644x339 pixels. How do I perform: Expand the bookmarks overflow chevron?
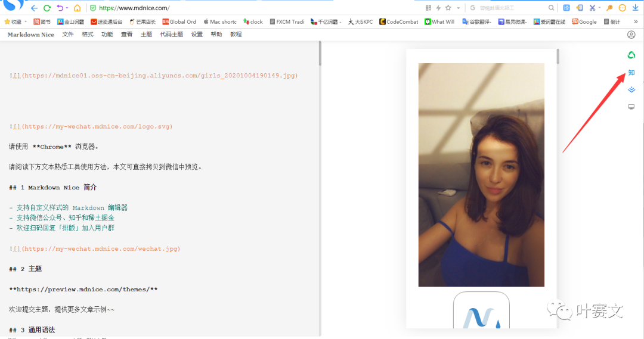[636, 22]
